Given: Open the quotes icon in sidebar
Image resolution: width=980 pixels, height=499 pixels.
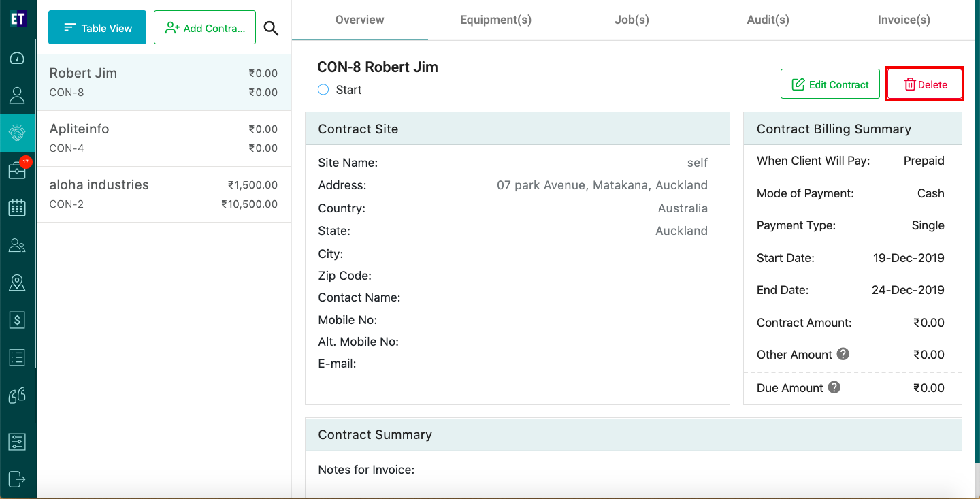Looking at the screenshot, I should (x=17, y=395).
